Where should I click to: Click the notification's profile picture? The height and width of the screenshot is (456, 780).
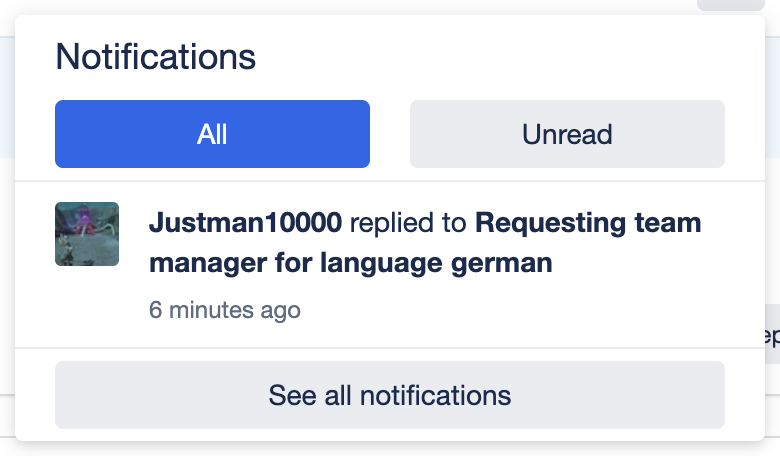[87, 234]
